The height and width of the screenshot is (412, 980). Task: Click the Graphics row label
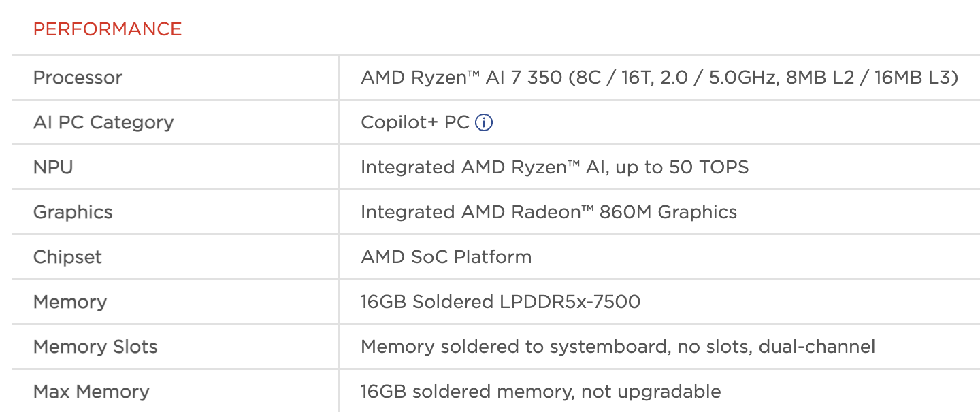coord(73,212)
